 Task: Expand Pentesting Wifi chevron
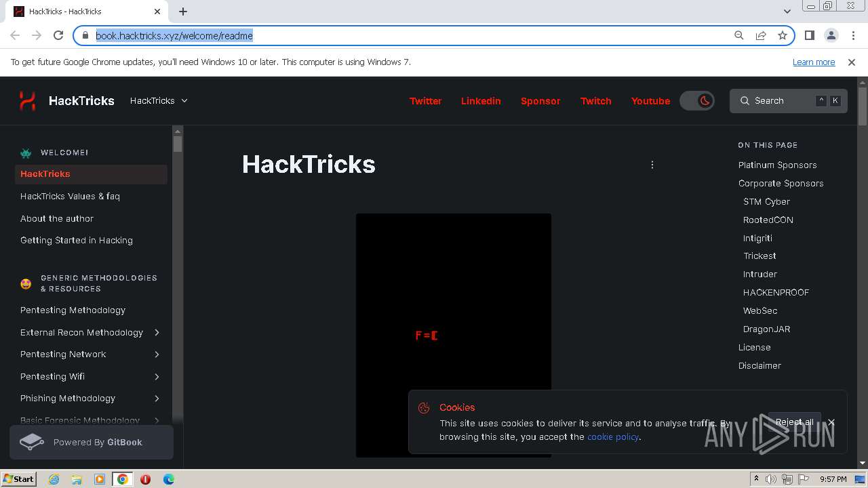(x=157, y=376)
